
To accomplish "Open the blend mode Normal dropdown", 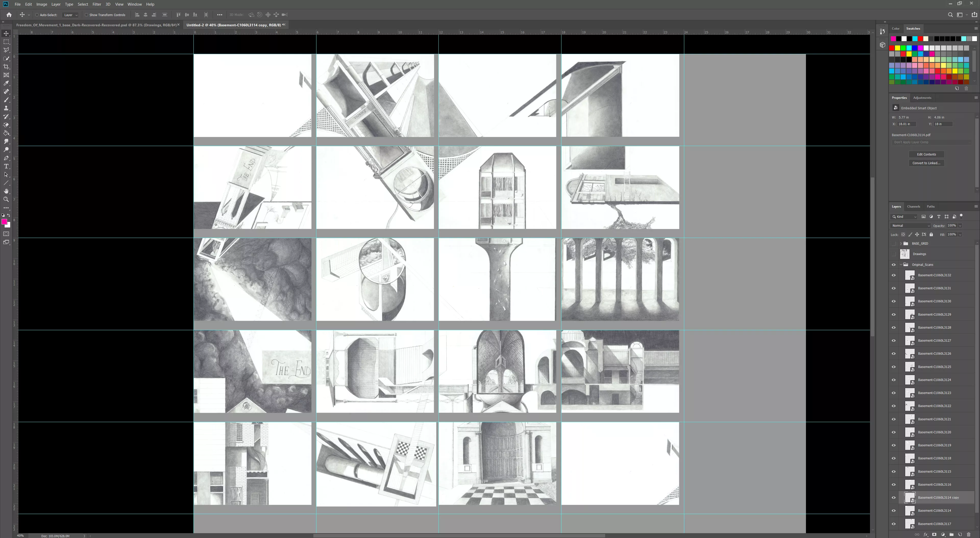I will pyautogui.click(x=910, y=226).
